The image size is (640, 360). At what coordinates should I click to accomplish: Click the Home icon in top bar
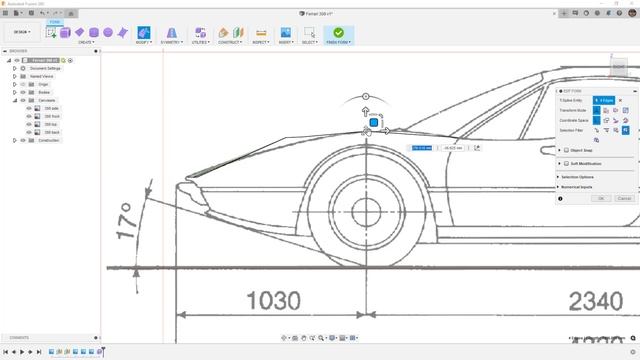click(71, 13)
